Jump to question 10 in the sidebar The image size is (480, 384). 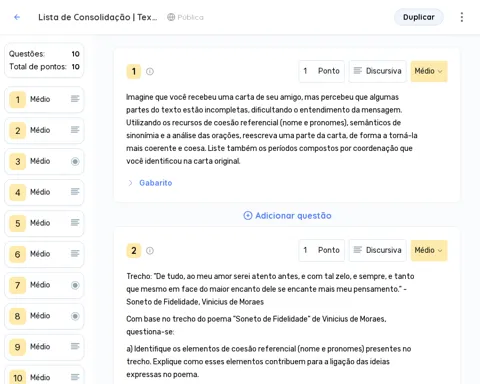[44, 376]
